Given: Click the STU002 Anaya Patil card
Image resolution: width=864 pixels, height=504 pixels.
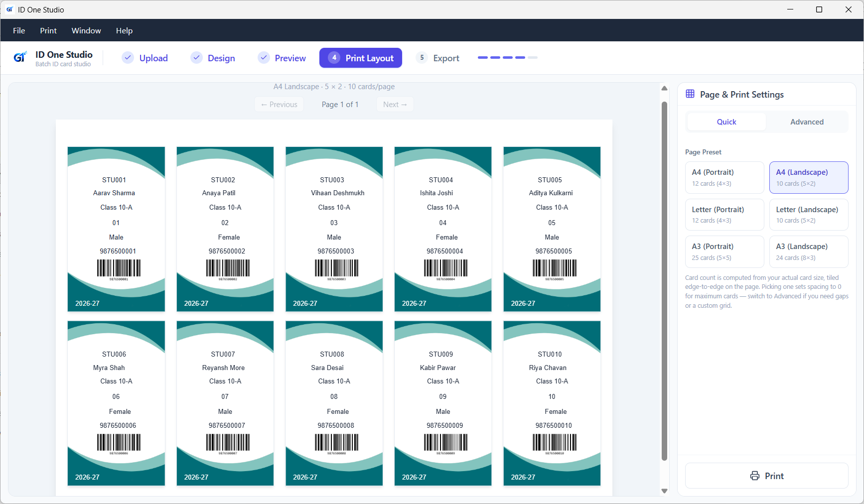Looking at the screenshot, I should 225,229.
